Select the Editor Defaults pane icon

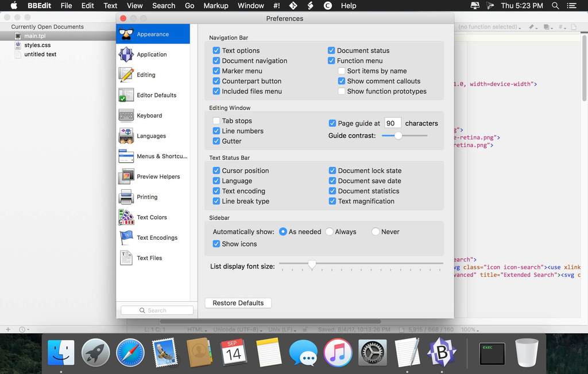point(126,95)
